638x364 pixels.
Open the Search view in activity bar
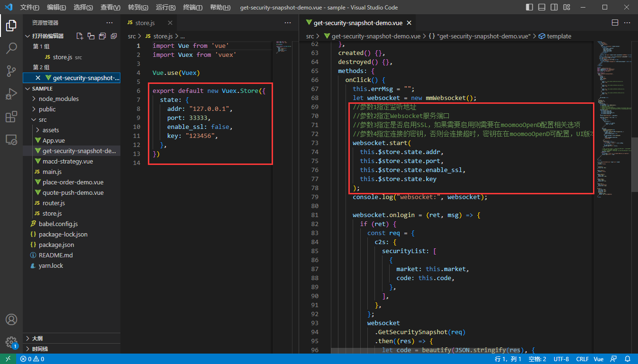click(11, 48)
